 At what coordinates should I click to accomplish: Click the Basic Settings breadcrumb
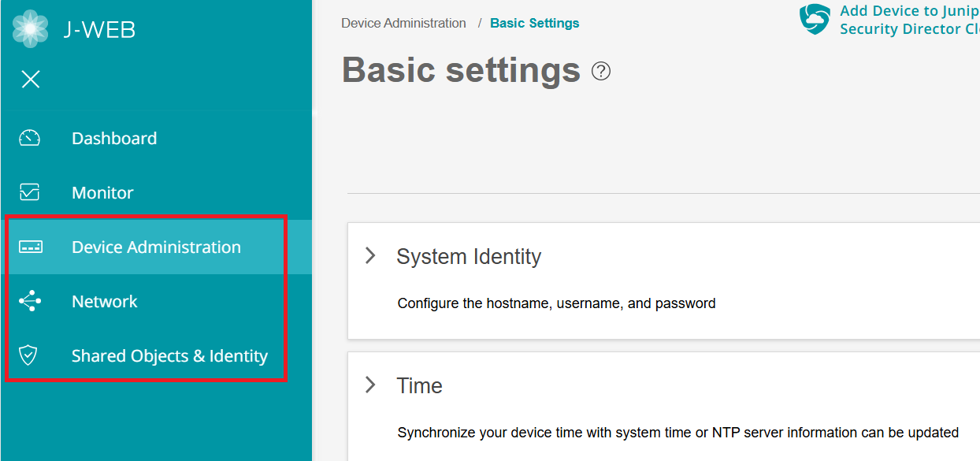coord(534,23)
